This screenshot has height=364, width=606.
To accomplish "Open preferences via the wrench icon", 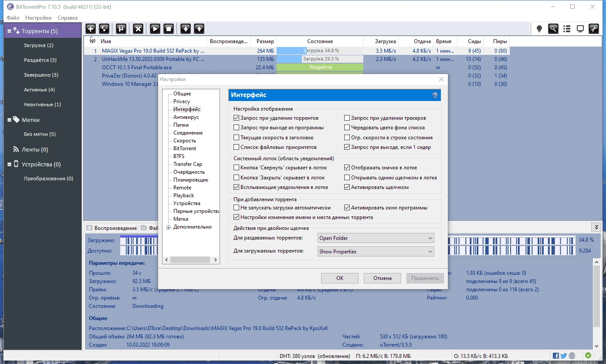I will 593,29.
